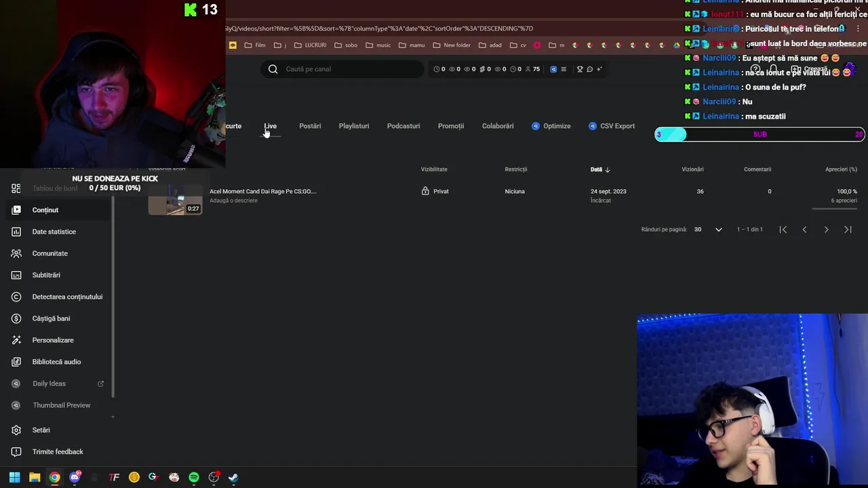Click the Niciuna restrictions cell
Viewport: 868px width, 488px height.
515,192
